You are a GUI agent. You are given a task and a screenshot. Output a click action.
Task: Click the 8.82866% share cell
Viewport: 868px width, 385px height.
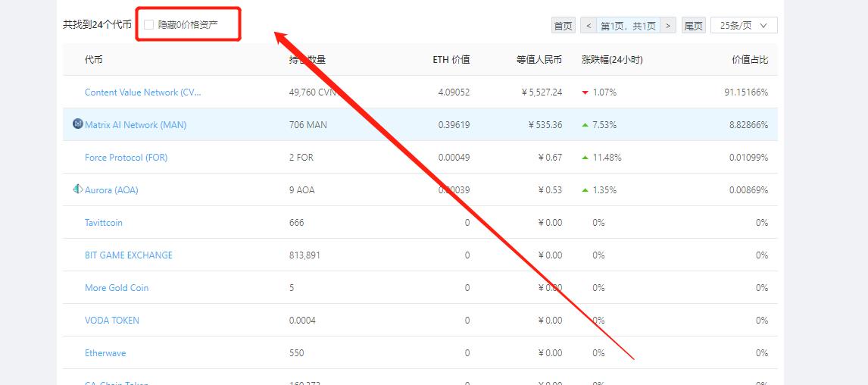[749, 125]
